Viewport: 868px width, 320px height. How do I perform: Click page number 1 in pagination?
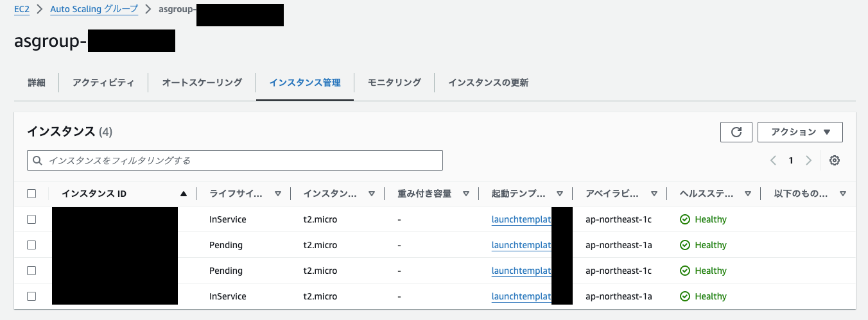pos(791,160)
